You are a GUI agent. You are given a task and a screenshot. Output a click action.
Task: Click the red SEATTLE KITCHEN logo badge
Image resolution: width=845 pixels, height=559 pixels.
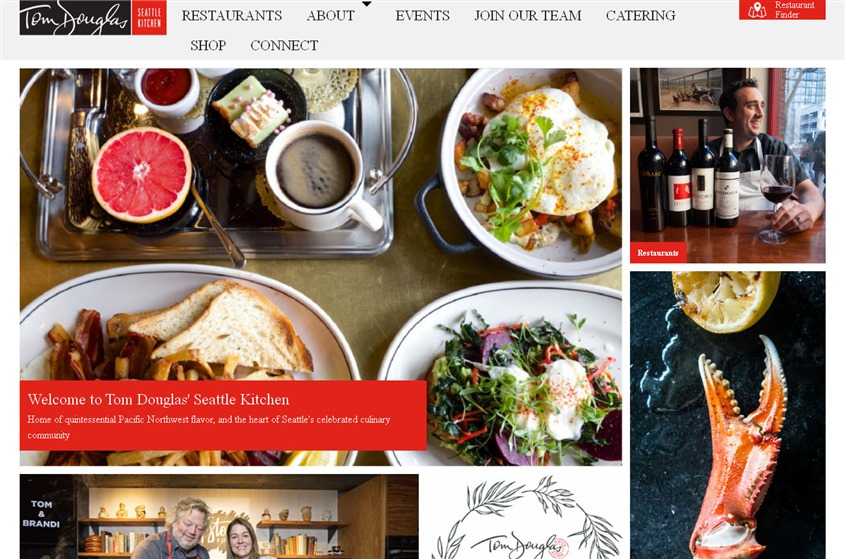point(149,17)
